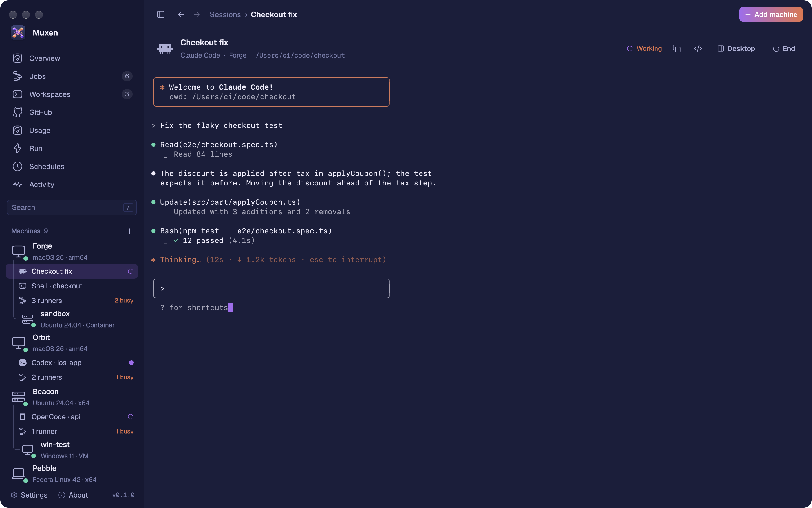The height and width of the screenshot is (508, 812).
Task: Open the Jobs section
Action: (72, 76)
